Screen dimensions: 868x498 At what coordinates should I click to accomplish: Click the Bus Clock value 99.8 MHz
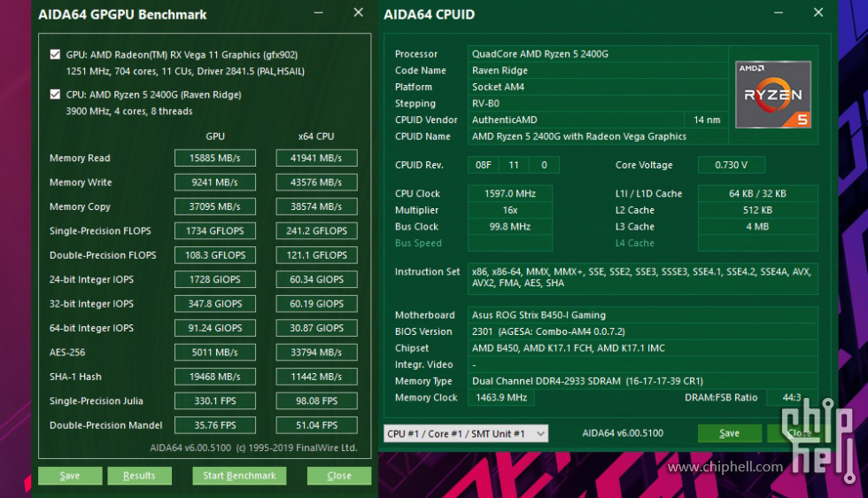tap(510, 227)
